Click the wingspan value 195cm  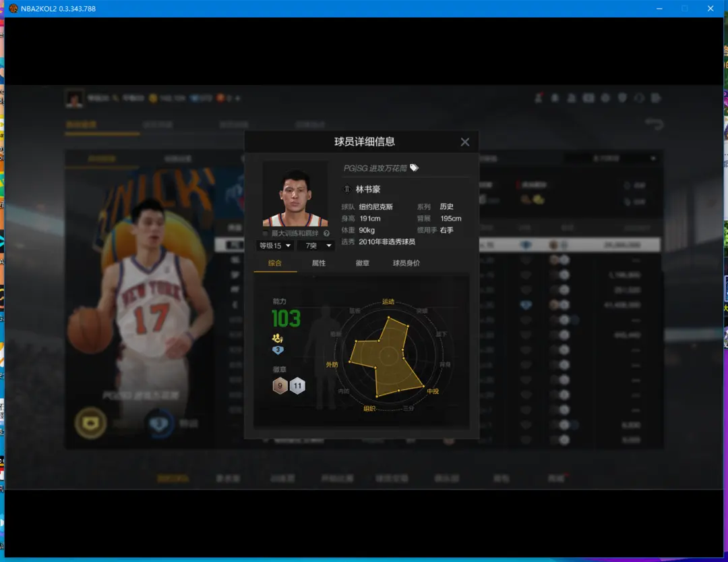(x=451, y=219)
